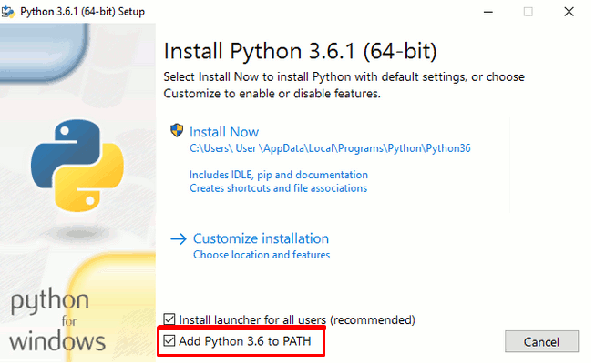Click the Install Now heading
595x364 pixels.
coord(224,132)
